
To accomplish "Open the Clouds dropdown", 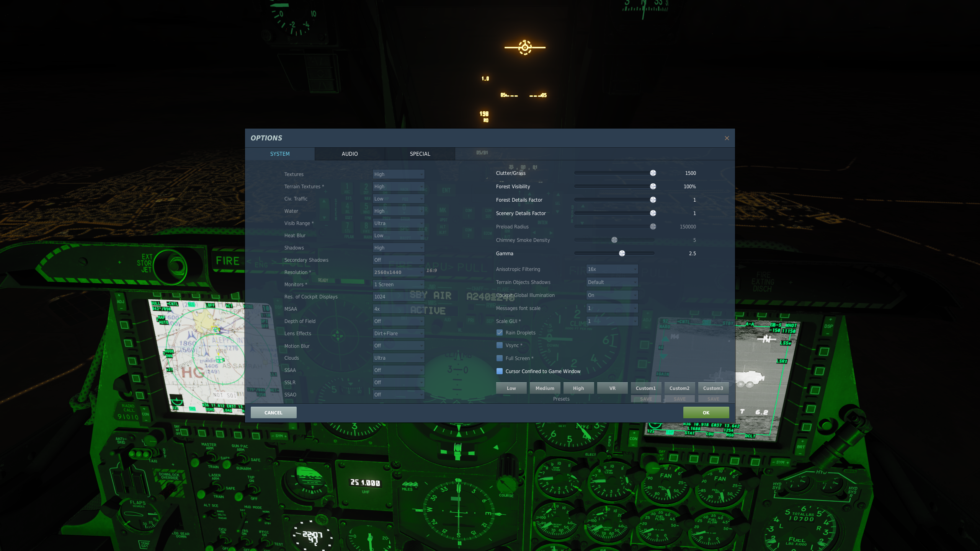I will point(399,358).
